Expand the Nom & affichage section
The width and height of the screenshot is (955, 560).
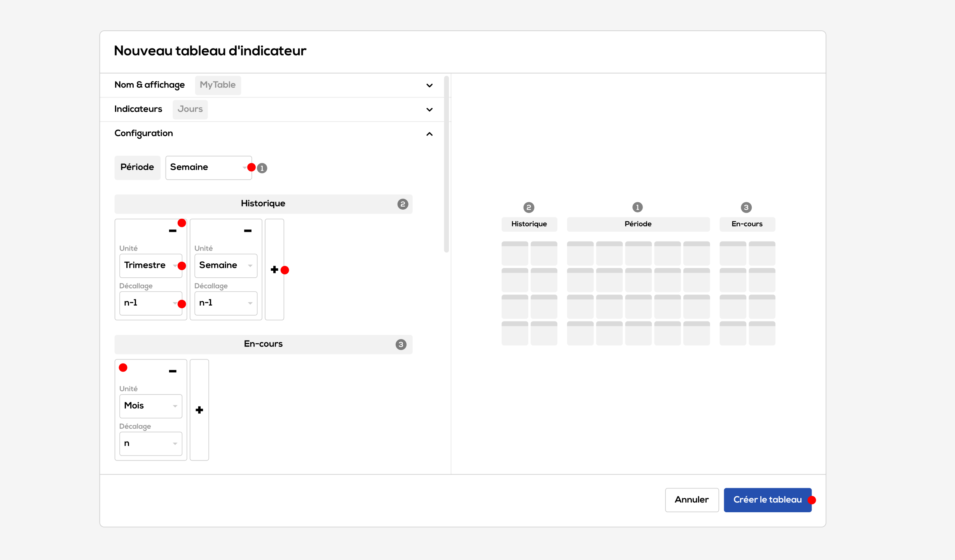[429, 85]
